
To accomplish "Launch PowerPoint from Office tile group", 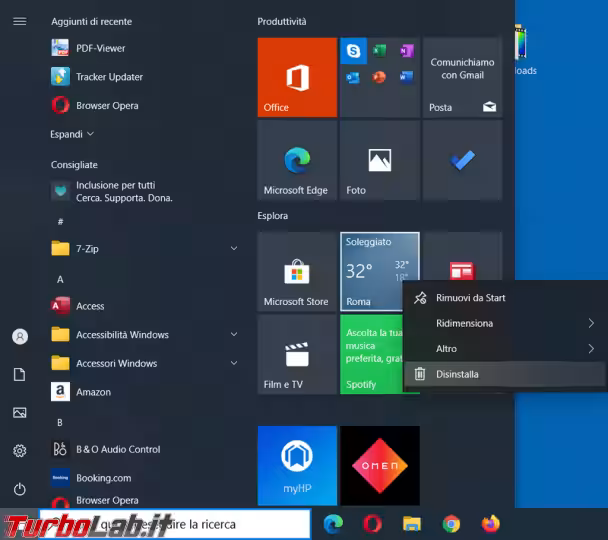I will (x=379, y=77).
